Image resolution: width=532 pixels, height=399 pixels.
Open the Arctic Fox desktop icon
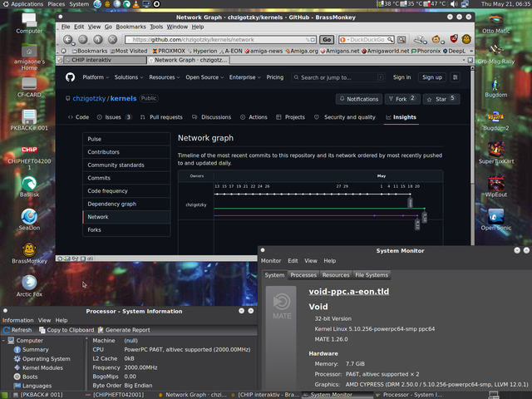click(29, 286)
